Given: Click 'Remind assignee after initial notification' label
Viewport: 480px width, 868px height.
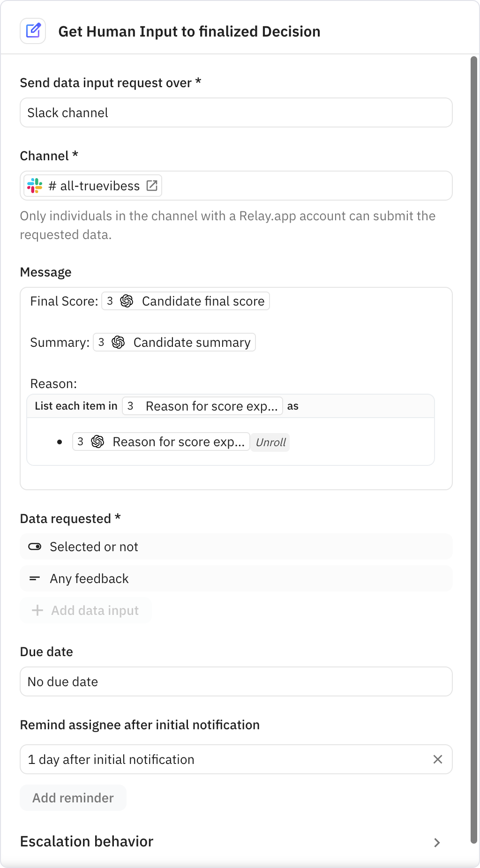Looking at the screenshot, I should click(x=140, y=725).
